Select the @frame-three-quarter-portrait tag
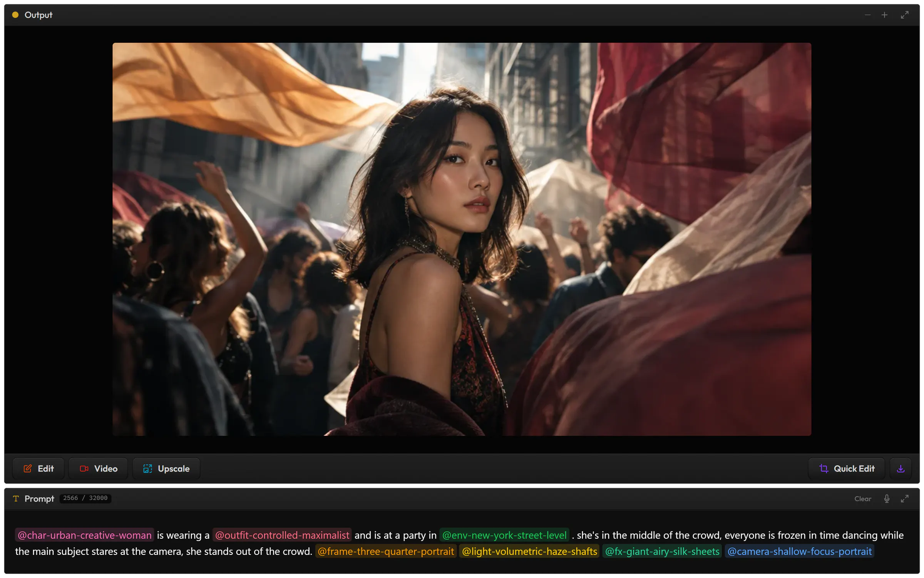 point(386,551)
